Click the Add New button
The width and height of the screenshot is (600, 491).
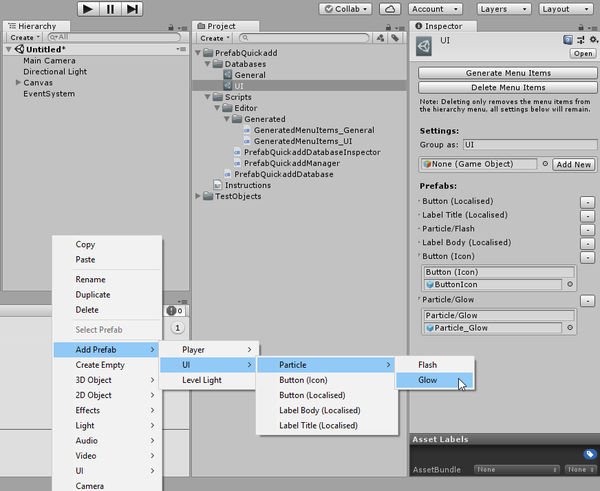click(x=573, y=164)
